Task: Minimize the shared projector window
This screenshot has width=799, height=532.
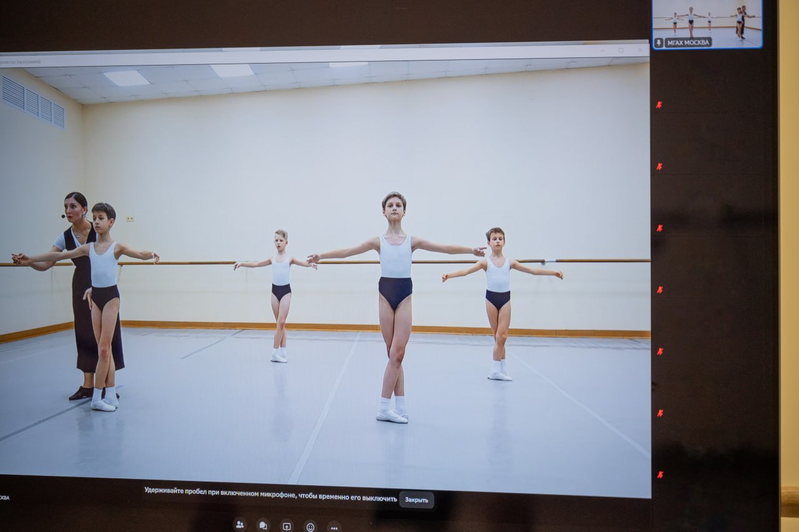Action: click(x=602, y=51)
